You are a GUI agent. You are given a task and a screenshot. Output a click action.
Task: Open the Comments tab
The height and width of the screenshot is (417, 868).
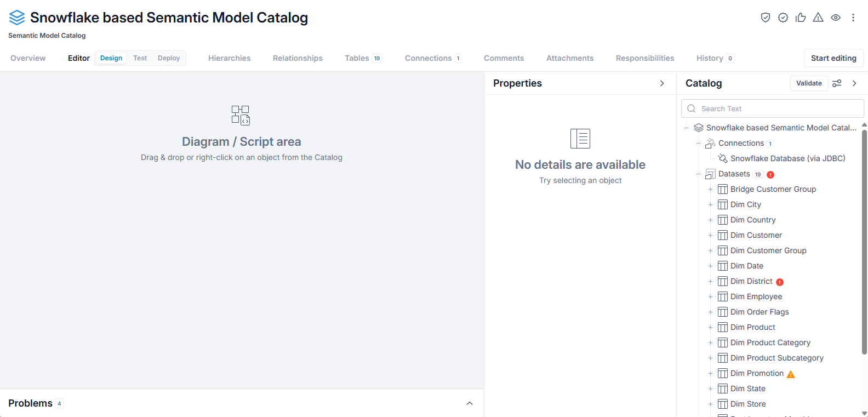(504, 58)
